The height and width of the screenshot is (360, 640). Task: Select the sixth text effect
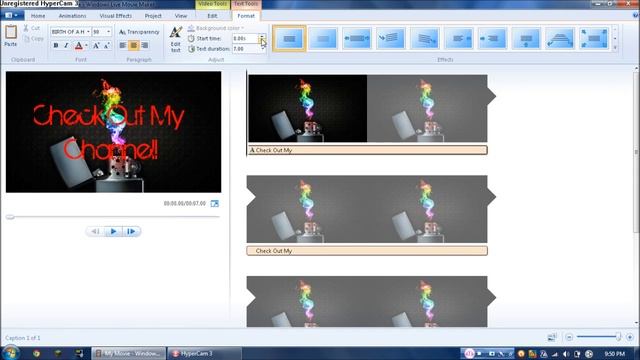458,38
